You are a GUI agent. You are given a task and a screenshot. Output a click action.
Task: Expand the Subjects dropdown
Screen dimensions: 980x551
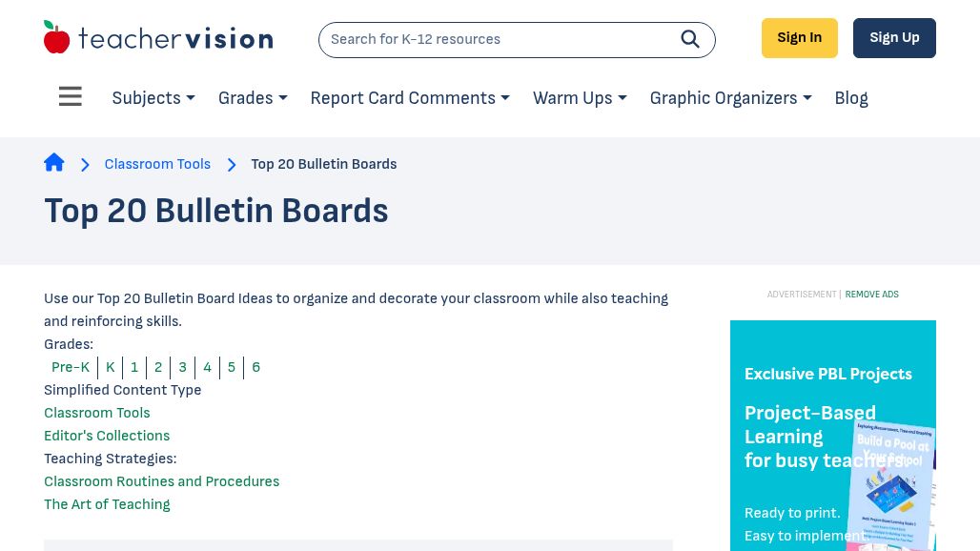tap(153, 98)
